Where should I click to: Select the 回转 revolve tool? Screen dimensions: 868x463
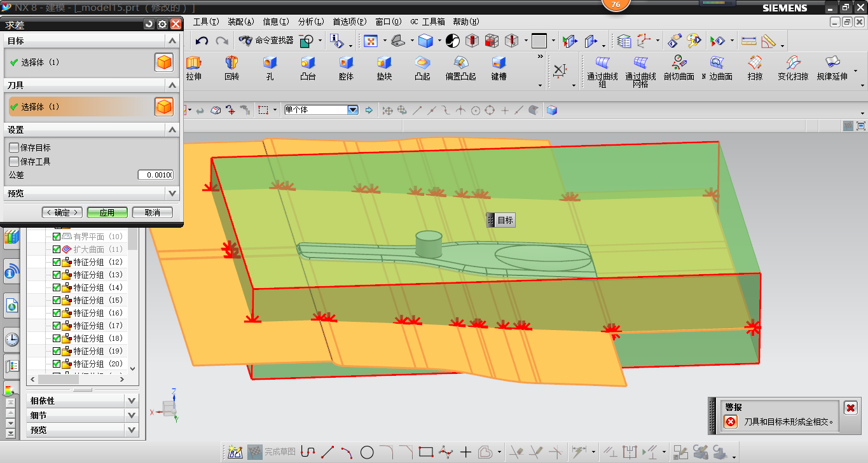click(x=231, y=67)
